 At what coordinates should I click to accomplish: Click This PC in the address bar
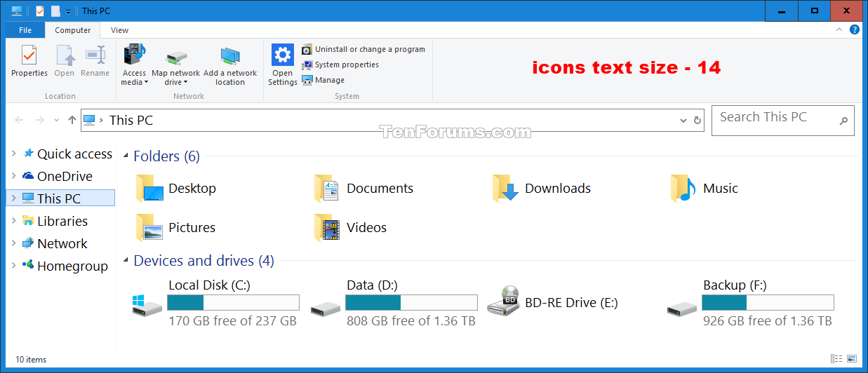[131, 121]
